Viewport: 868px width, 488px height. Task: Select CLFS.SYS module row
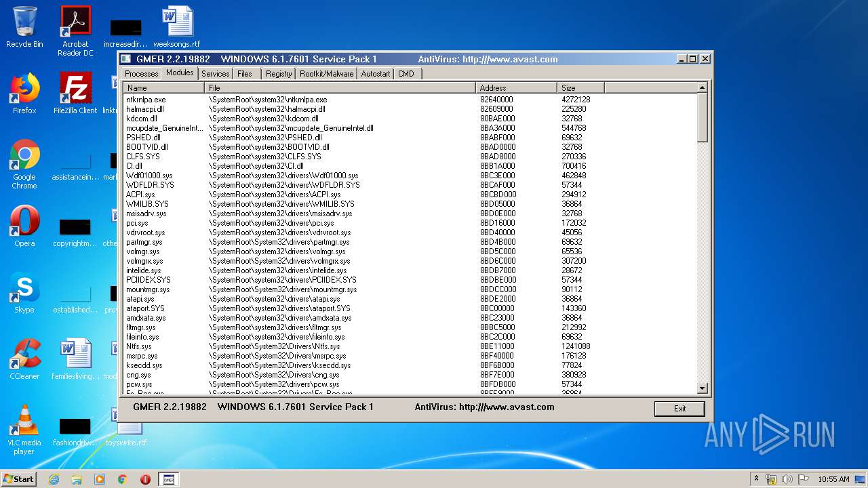[x=411, y=157]
